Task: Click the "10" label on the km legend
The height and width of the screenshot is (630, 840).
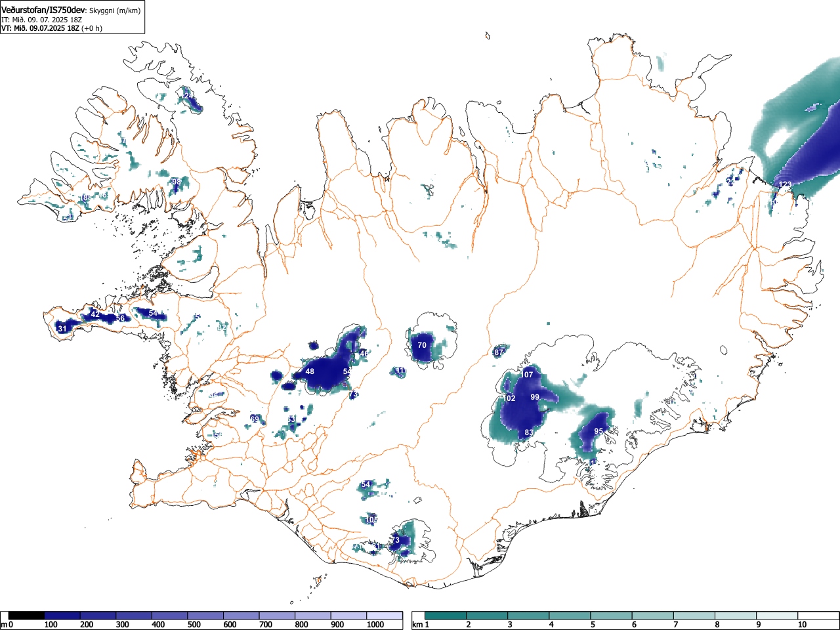Action: [802, 625]
